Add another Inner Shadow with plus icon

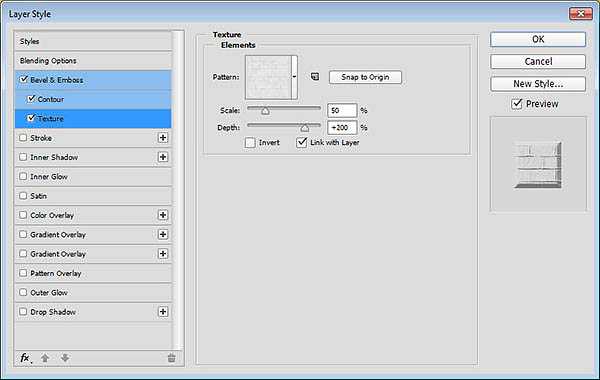163,157
